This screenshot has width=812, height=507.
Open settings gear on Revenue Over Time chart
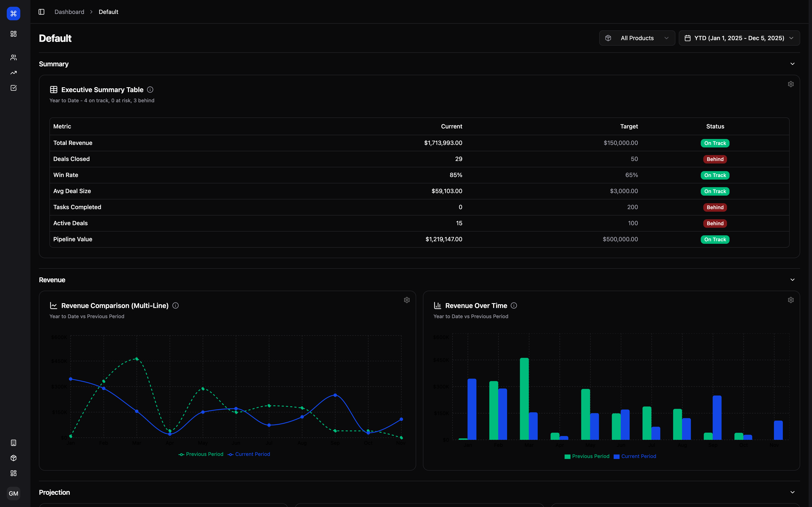pos(790,300)
